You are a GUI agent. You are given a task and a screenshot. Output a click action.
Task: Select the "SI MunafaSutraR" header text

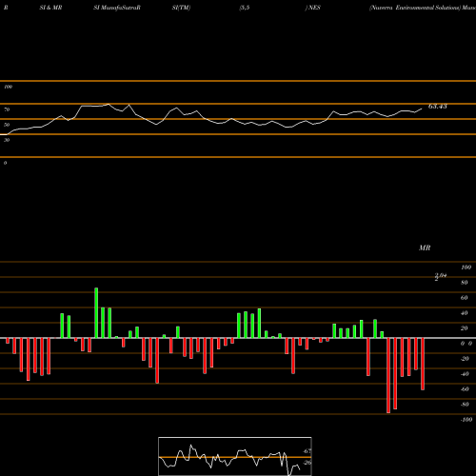117,8
